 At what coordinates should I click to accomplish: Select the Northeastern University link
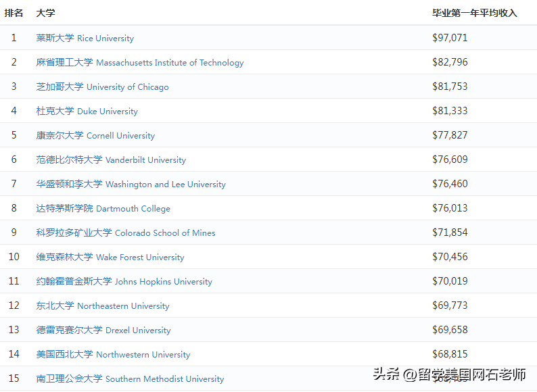(x=103, y=306)
